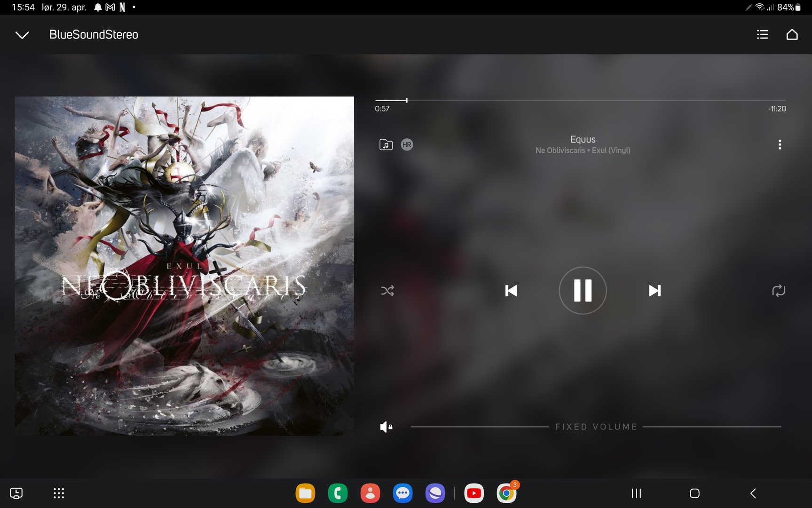The width and height of the screenshot is (812, 508).
Task: Open Samsung Internet browser in taskbar
Action: [x=435, y=493]
